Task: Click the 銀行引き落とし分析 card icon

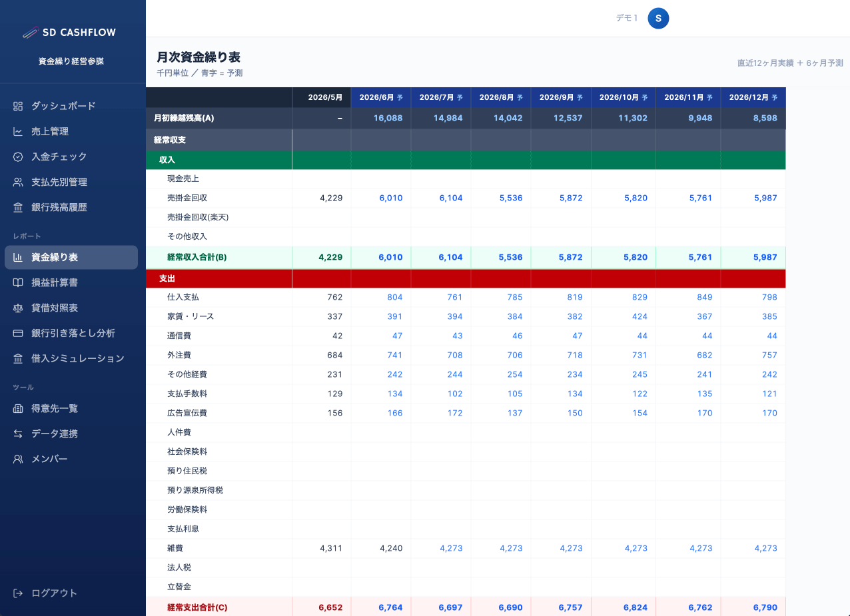Action: [18, 333]
